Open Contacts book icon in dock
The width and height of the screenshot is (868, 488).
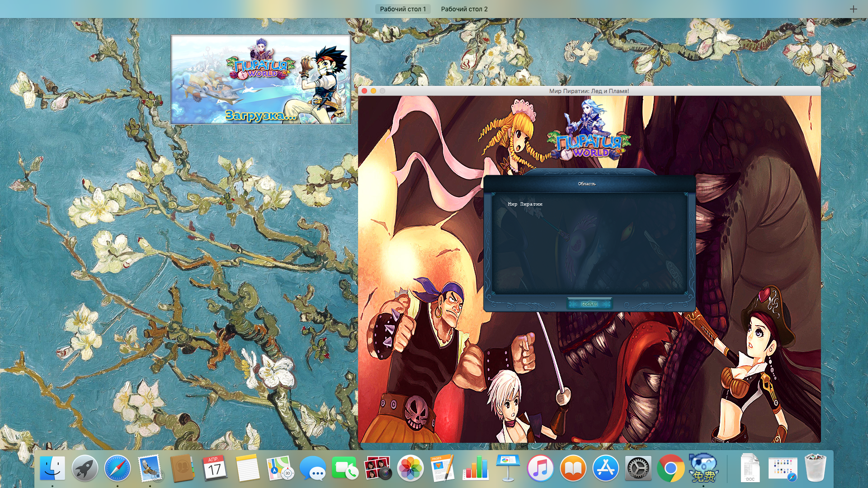pos(182,468)
